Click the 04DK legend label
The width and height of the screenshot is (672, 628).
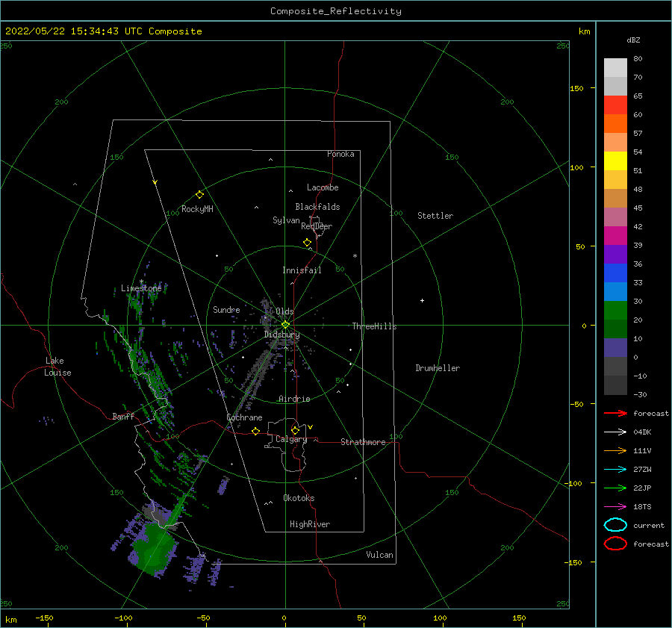tap(642, 432)
